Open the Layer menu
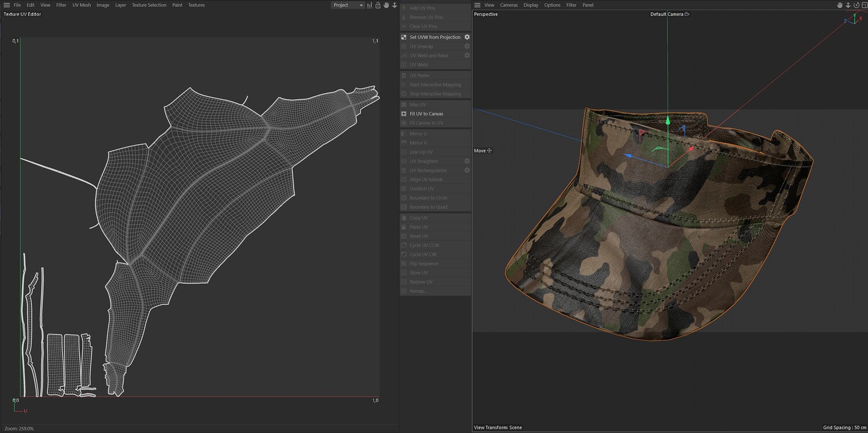Viewport: 868px width, 433px height. pos(120,5)
